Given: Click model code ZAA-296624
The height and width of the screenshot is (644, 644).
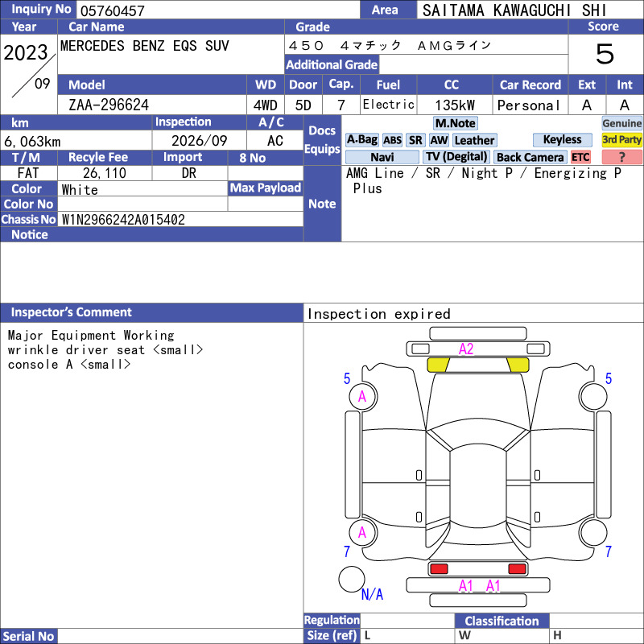Looking at the screenshot, I should click(109, 105).
